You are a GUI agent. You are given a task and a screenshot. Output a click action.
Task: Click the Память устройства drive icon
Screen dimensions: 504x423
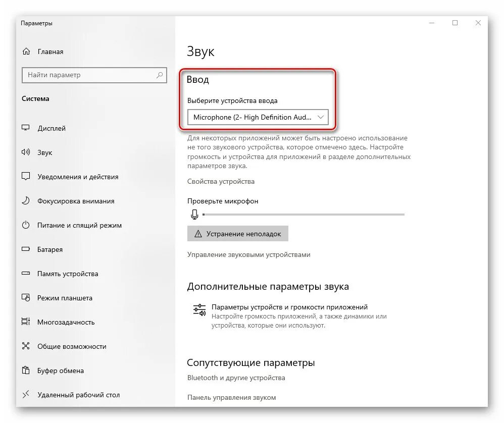[25, 273]
